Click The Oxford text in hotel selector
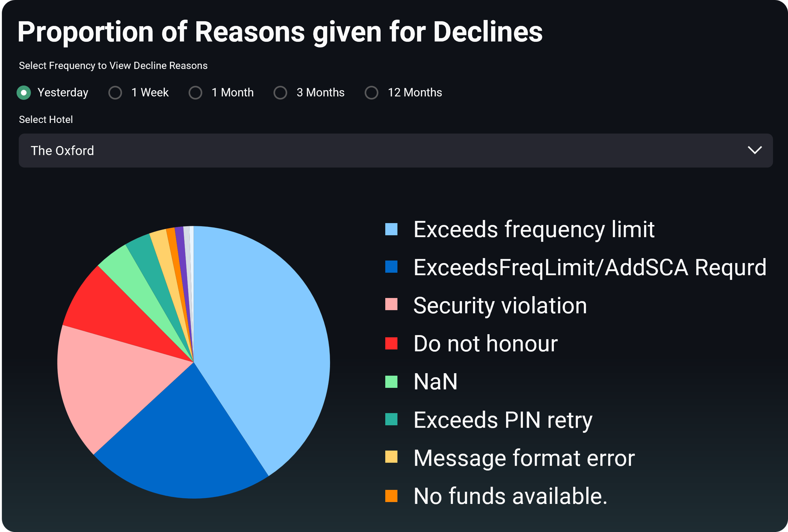Viewport: 788px width, 532px height. tap(62, 151)
